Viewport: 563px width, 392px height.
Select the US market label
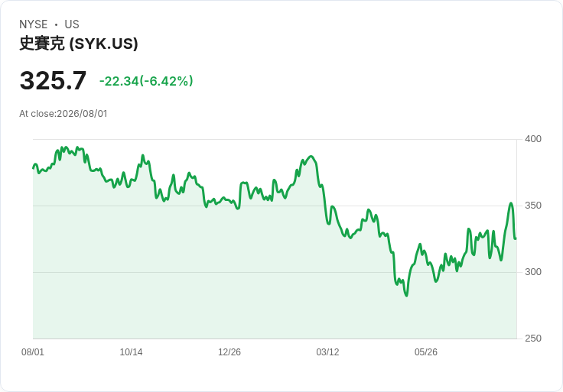pyautogui.click(x=72, y=24)
